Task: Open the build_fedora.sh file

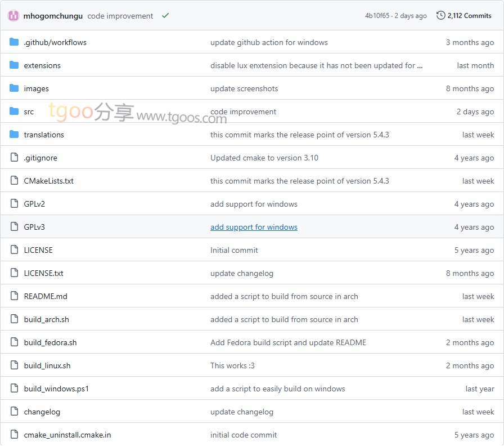Action: tap(50, 342)
